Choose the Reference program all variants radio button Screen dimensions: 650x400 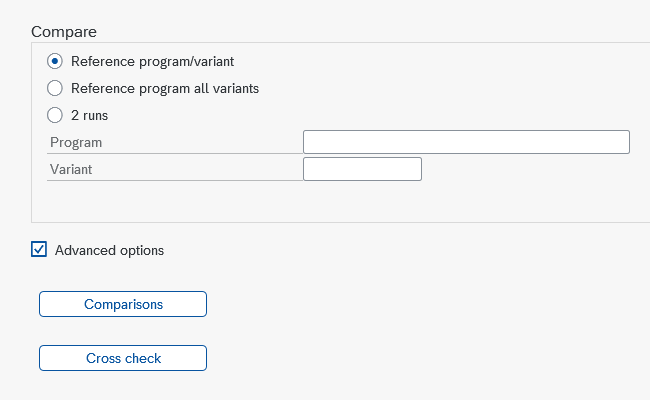(x=55, y=88)
